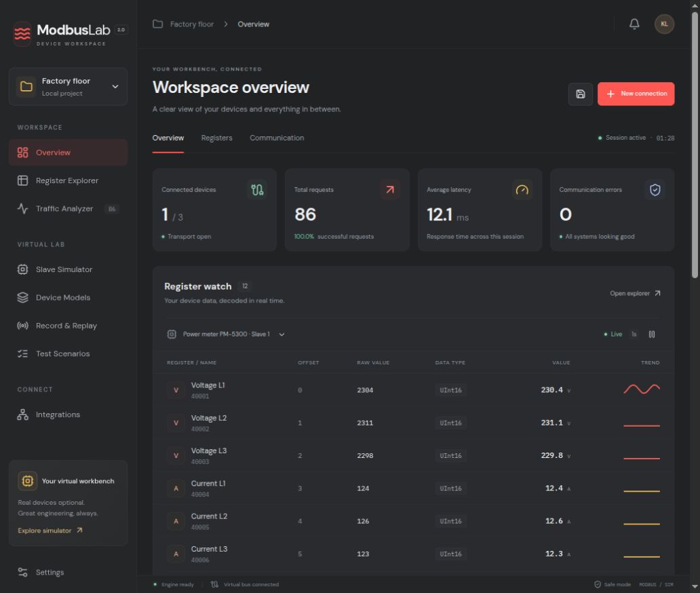This screenshot has width=700, height=593.
Task: Click the Average latency gauge icon
Action: (522, 190)
